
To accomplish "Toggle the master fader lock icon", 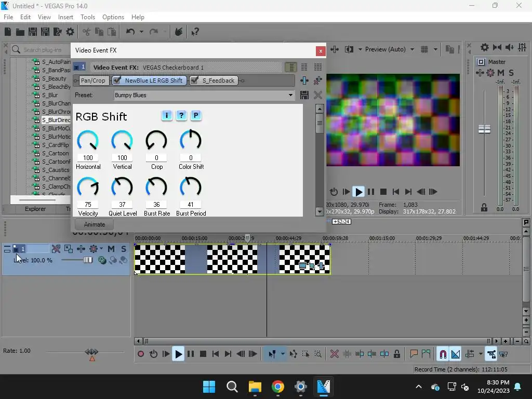I will (x=484, y=207).
